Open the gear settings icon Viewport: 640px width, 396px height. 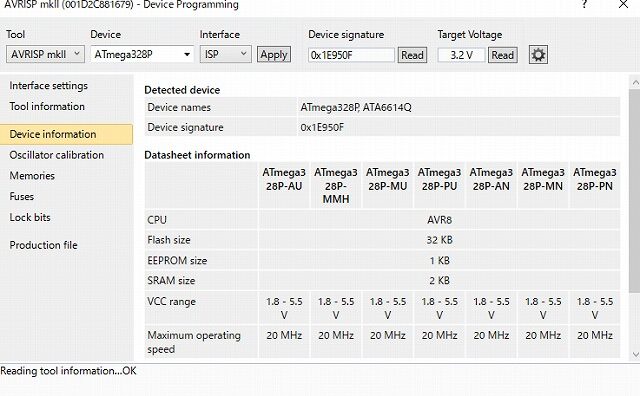tap(538, 55)
